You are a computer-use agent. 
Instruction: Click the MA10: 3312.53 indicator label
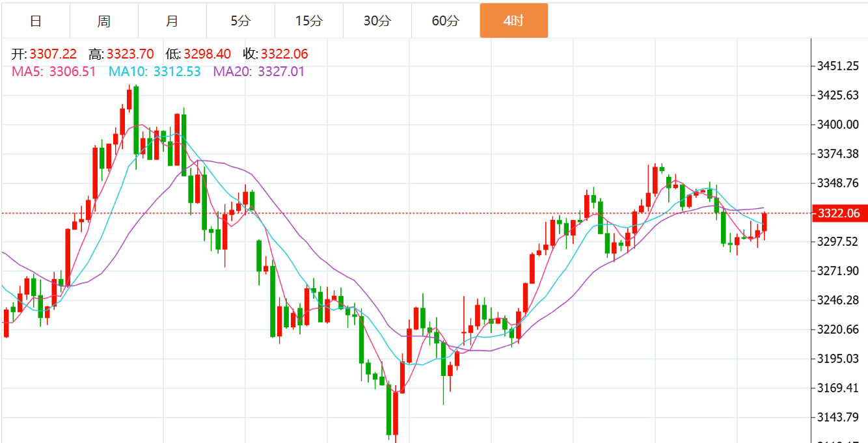tap(155, 72)
